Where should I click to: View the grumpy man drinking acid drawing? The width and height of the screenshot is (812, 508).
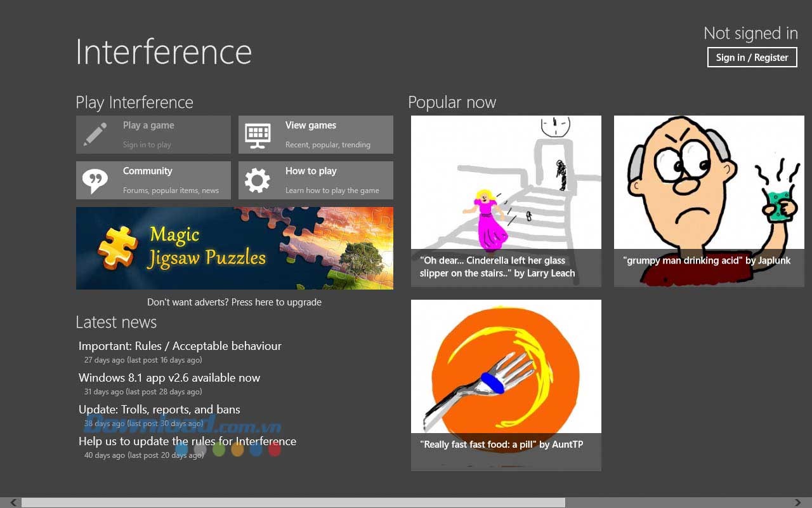coord(709,190)
